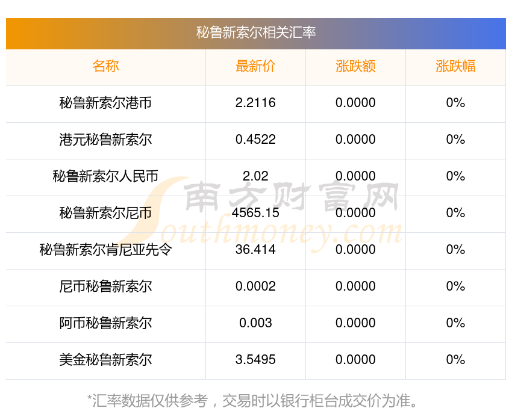Click the price value 0.0002
Viewport: 512px width, 420px height.
point(255,286)
